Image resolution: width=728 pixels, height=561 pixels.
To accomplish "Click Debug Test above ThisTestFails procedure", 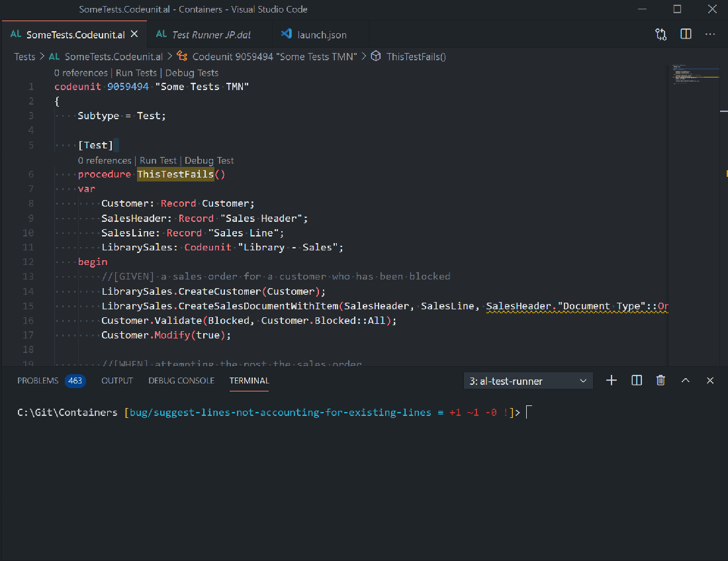I will coord(209,160).
